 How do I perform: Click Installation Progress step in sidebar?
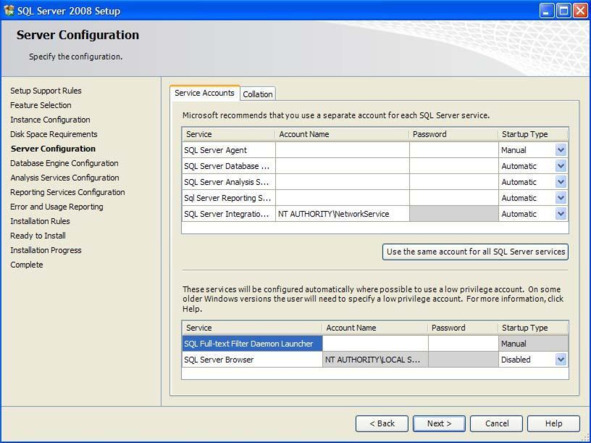tap(46, 250)
